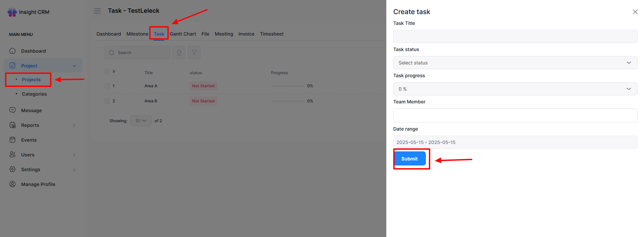
Task: Check the box for Area B row
Action: (107, 101)
